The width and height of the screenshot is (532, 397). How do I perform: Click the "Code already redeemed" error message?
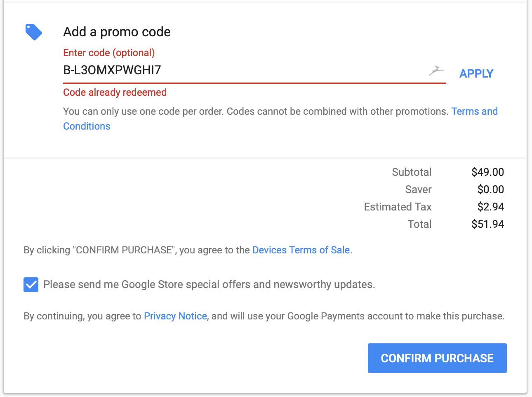coord(115,92)
